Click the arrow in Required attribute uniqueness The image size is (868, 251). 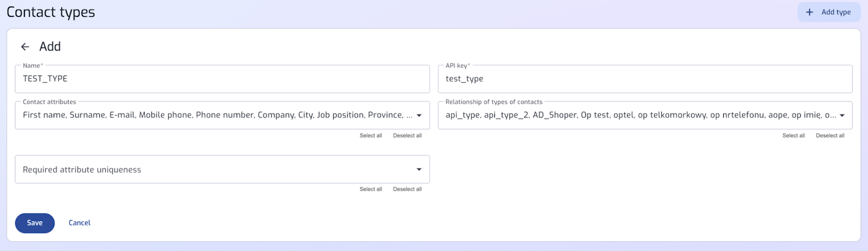419,170
